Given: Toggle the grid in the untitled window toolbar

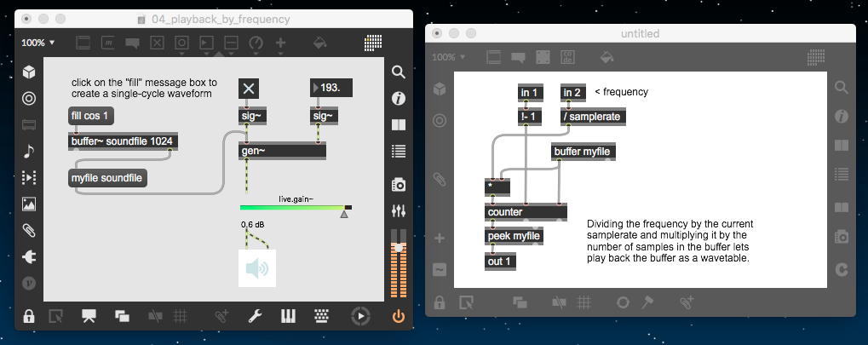Looking at the screenshot, I should coord(583,302).
